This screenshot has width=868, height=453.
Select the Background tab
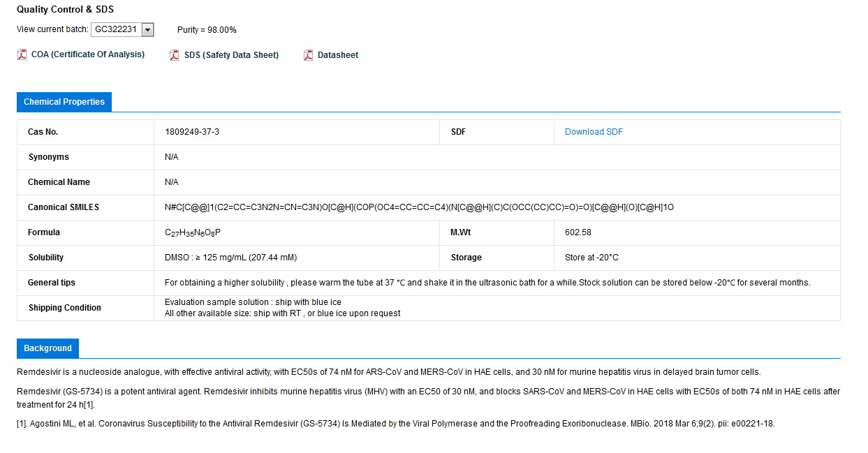[x=47, y=348]
